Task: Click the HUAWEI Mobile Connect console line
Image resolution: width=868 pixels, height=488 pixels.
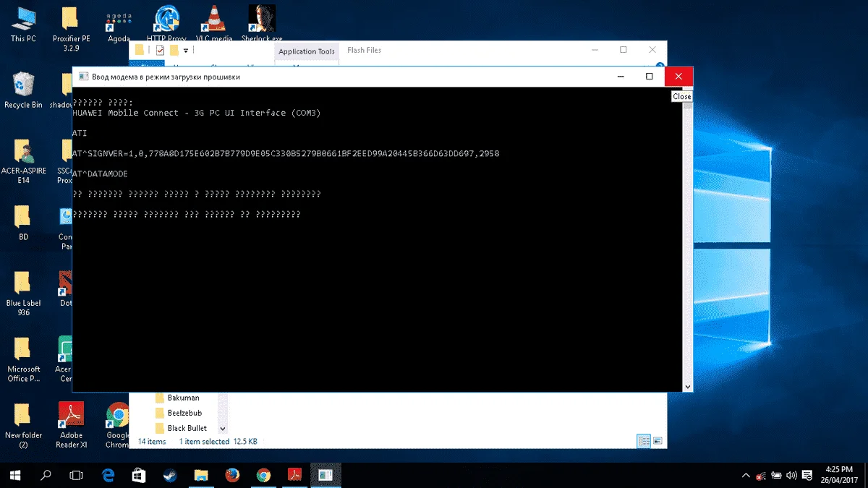Action: pyautogui.click(x=197, y=113)
